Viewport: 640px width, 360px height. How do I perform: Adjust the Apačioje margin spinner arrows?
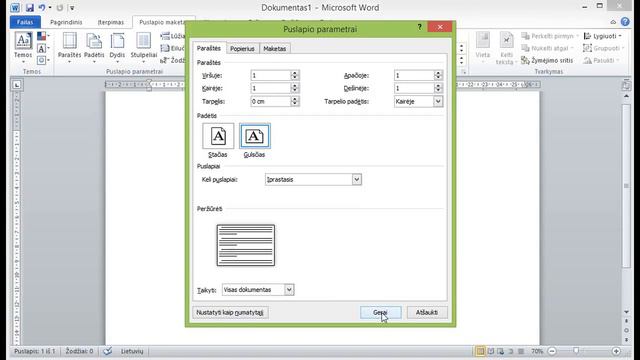coord(438,75)
